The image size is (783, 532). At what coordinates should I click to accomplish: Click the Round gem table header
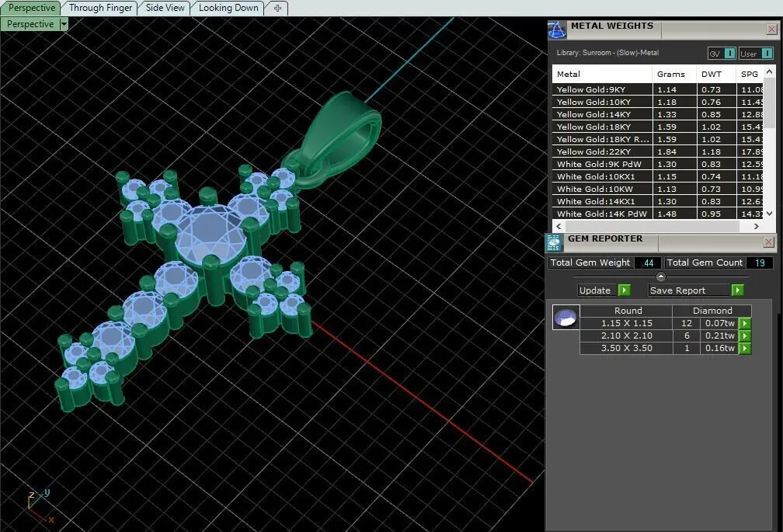click(x=628, y=311)
